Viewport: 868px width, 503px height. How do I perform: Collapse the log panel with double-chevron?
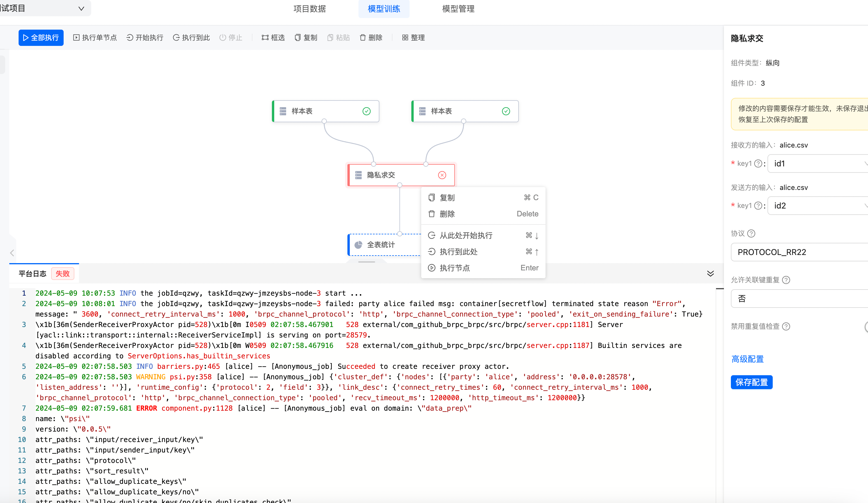(x=710, y=273)
